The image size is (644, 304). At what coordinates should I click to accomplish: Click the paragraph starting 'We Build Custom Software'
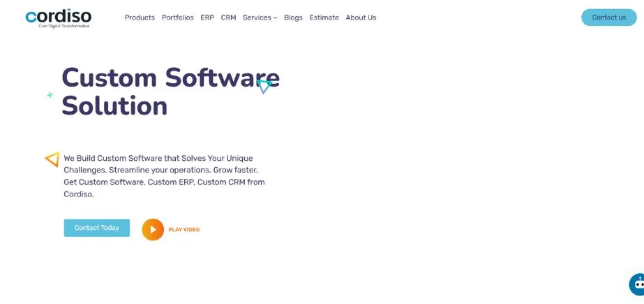(x=164, y=176)
